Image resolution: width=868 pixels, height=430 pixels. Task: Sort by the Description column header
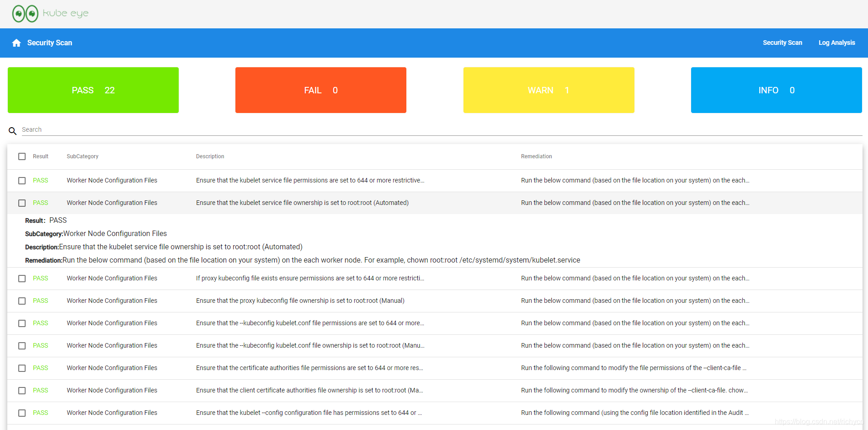click(x=210, y=156)
